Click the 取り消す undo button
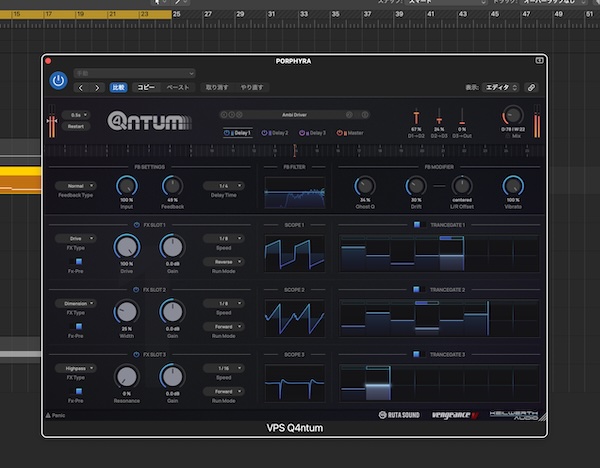600x468 pixels. pyautogui.click(x=217, y=88)
